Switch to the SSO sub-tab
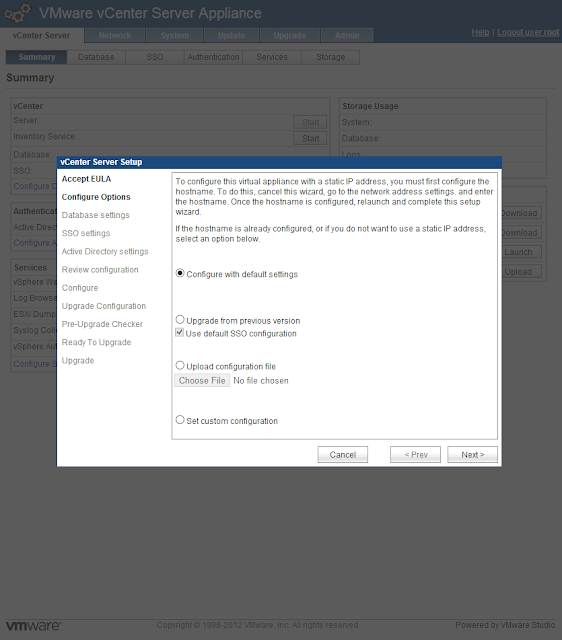 point(155,57)
